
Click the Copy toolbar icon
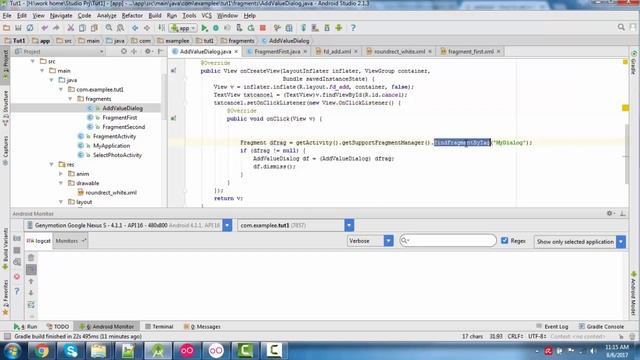[x=82, y=28]
